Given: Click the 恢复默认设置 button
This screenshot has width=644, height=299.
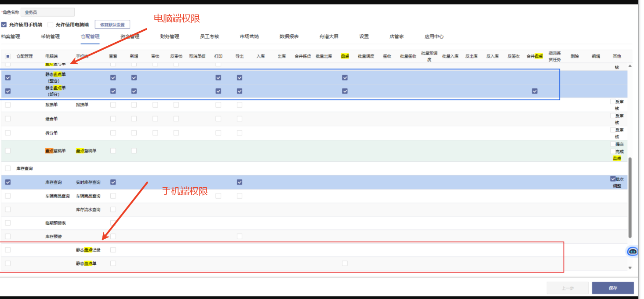Looking at the screenshot, I should pyautogui.click(x=113, y=25).
